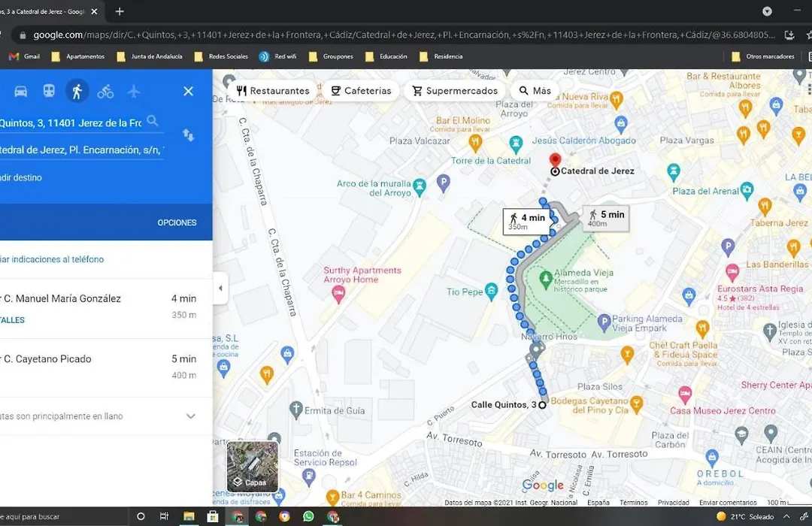
Task: Open the Educación bookmarks folder
Action: (386, 56)
